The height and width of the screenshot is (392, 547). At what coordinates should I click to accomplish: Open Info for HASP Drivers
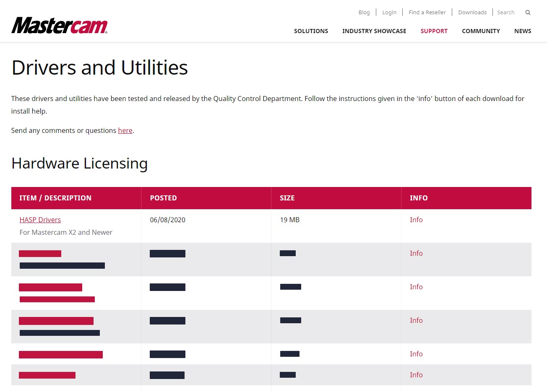tap(416, 220)
